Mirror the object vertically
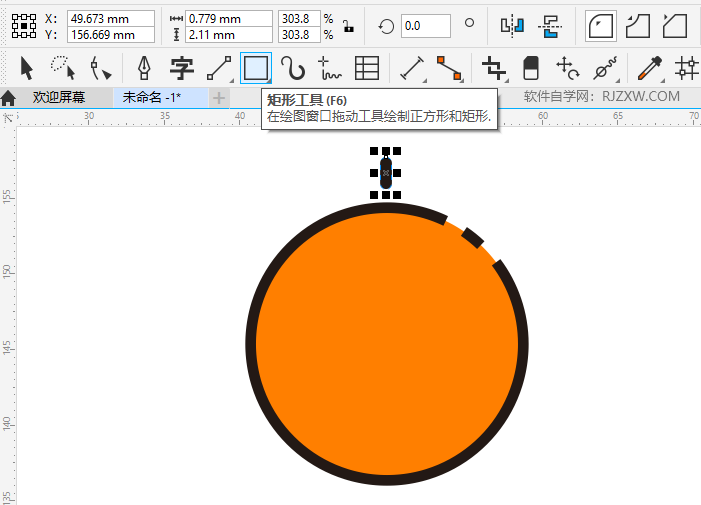The height and width of the screenshot is (505, 701). point(550,26)
